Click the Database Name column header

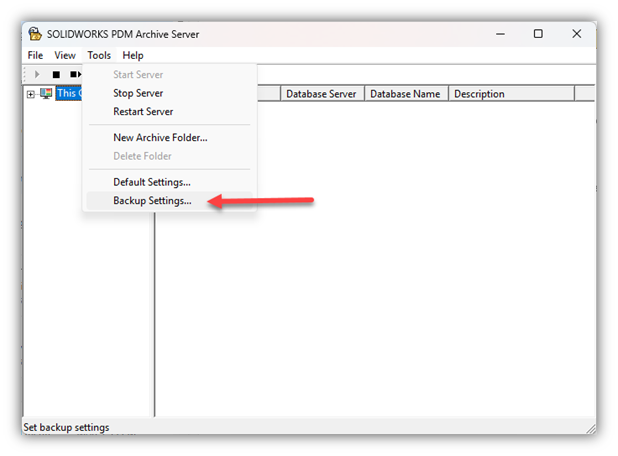click(x=406, y=94)
